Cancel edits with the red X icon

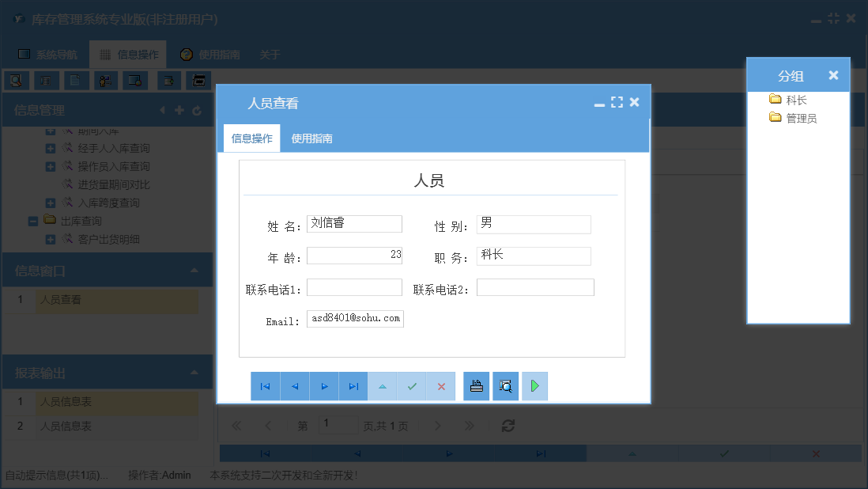440,385
